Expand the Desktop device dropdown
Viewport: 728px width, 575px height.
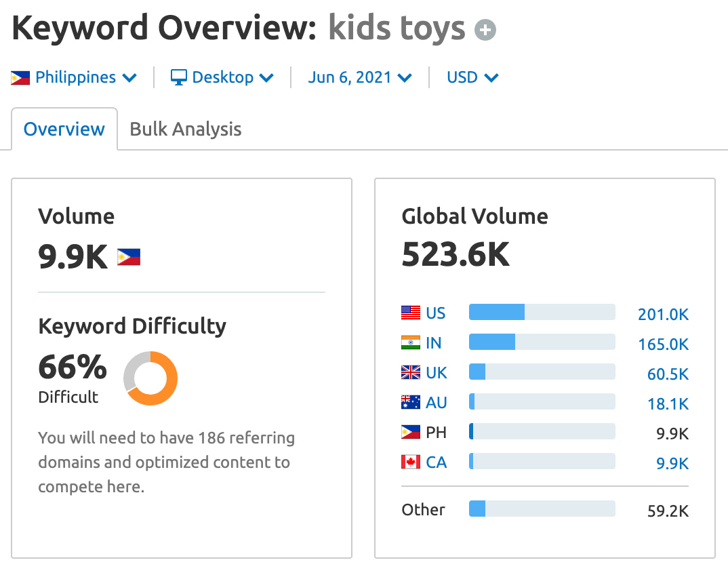(222, 78)
